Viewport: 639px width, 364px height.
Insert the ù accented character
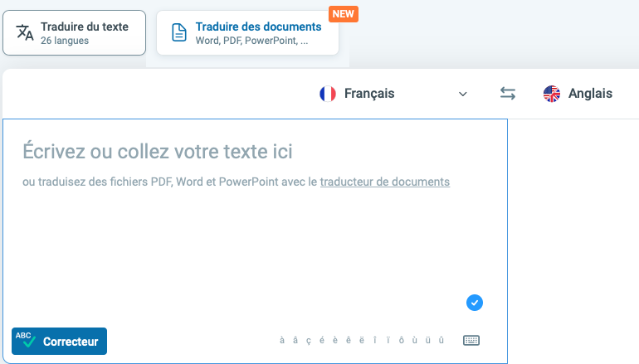416,340
